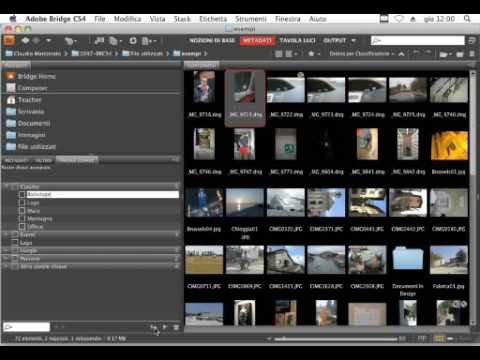Viewport: 480px width, 360px height.
Task: Check the Ufficio keyword checkbox
Action: [22, 227]
